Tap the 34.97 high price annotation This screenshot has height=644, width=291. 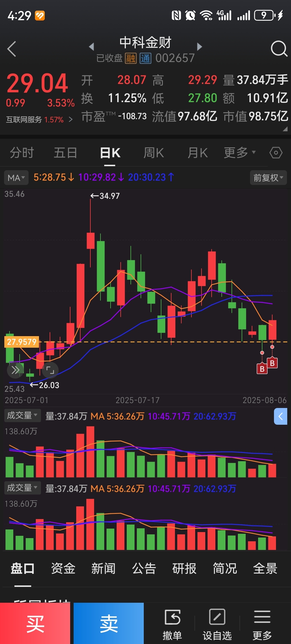(x=105, y=196)
